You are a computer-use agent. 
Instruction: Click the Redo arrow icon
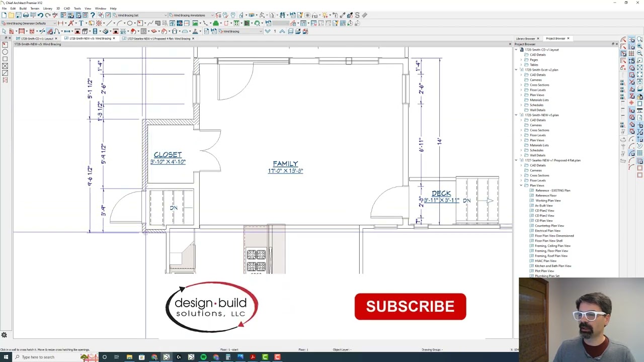47,15
